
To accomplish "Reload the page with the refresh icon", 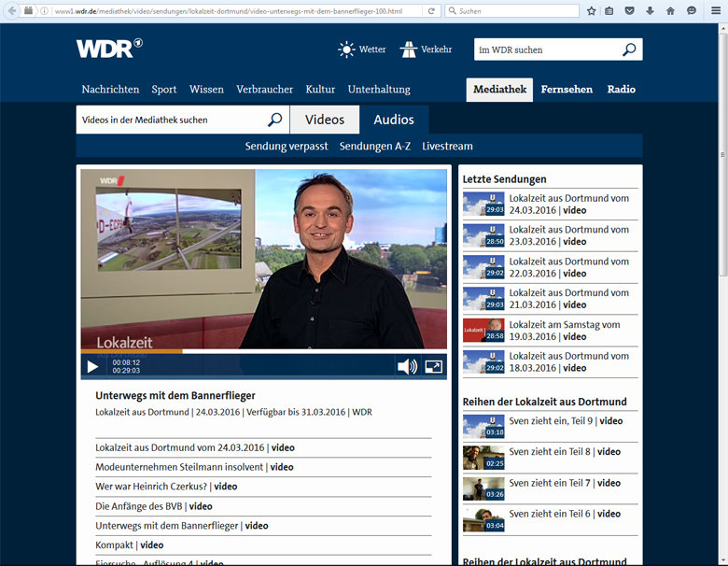I will [431, 10].
